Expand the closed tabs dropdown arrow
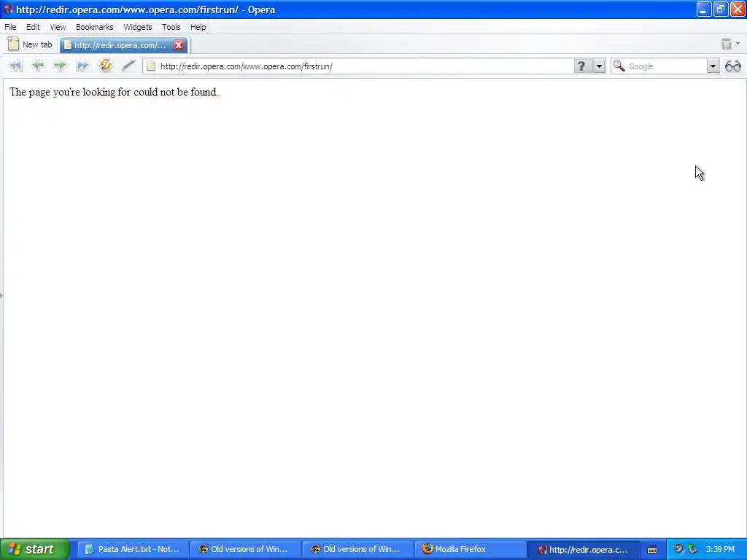747x560 pixels. click(738, 44)
